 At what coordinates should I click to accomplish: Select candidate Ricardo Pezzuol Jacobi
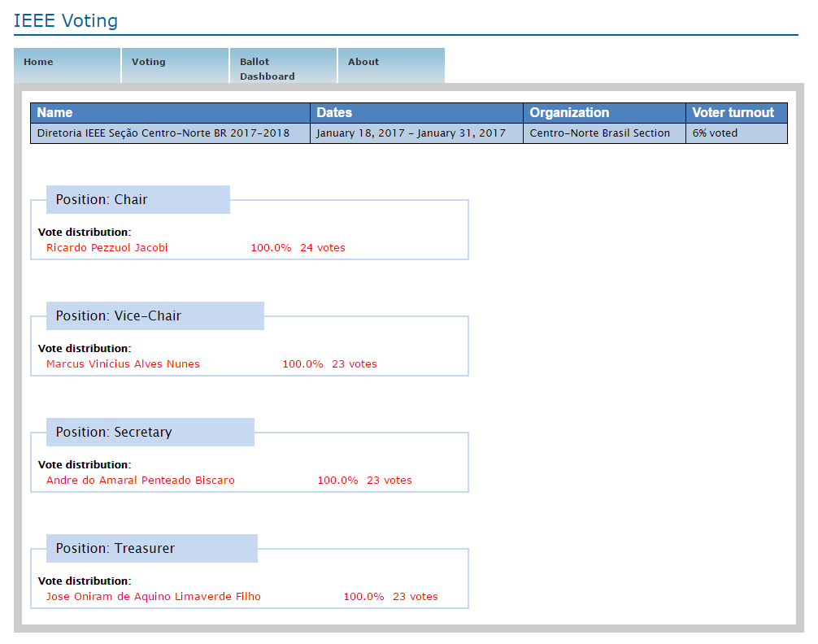coord(107,248)
